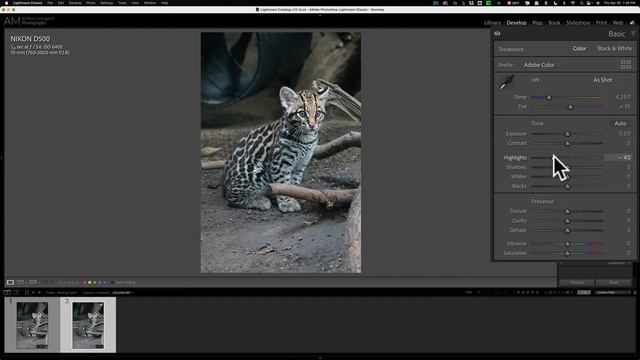
Task: Select the second filmstrip thumbnail
Action: (x=88, y=325)
